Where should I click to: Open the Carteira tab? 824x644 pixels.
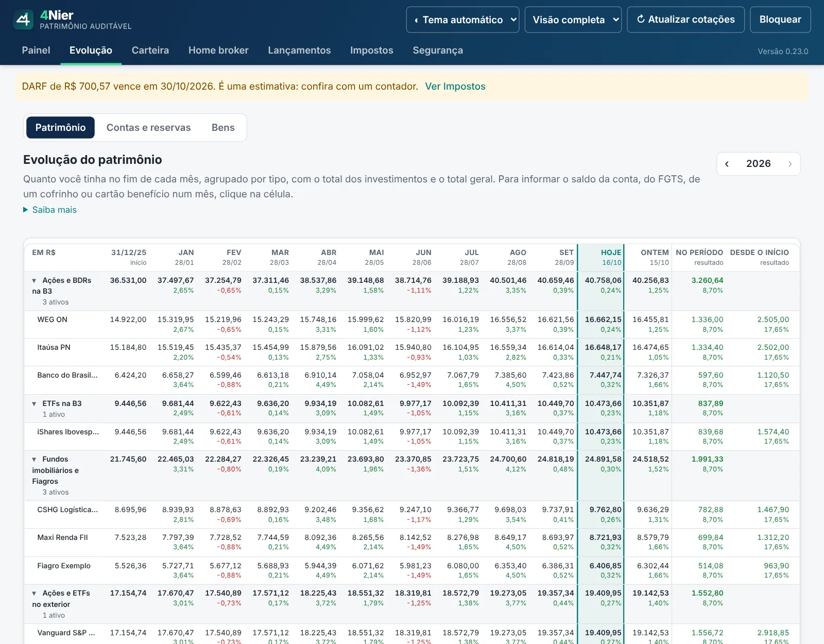[150, 50]
